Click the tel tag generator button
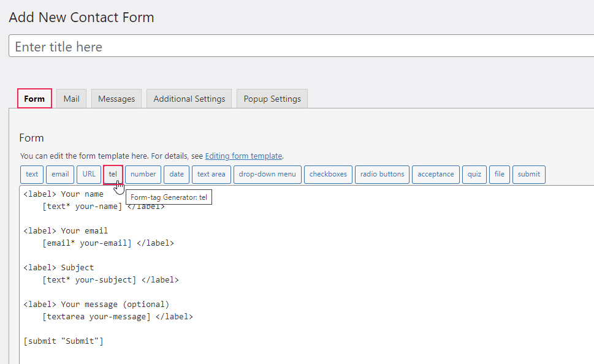 pos(113,174)
